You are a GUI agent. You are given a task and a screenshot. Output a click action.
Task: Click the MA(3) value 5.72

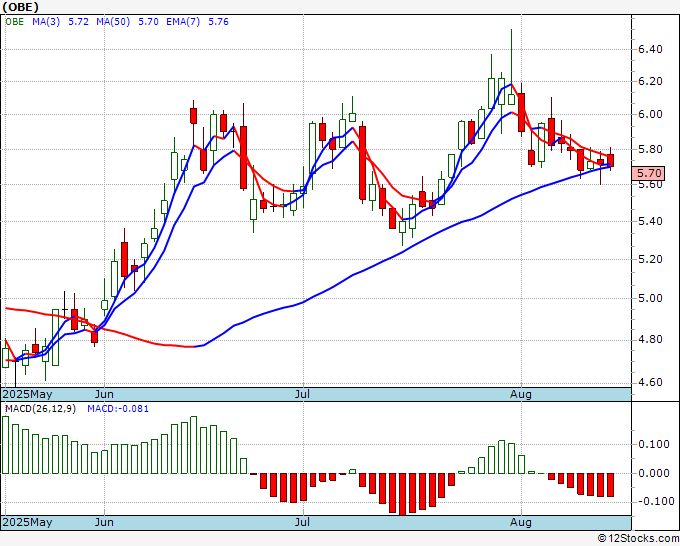click(78, 22)
